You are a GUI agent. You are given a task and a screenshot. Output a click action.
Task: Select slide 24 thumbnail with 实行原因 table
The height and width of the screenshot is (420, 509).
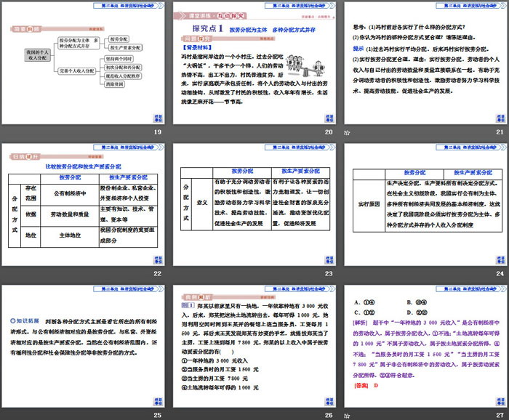pyautogui.click(x=425, y=205)
